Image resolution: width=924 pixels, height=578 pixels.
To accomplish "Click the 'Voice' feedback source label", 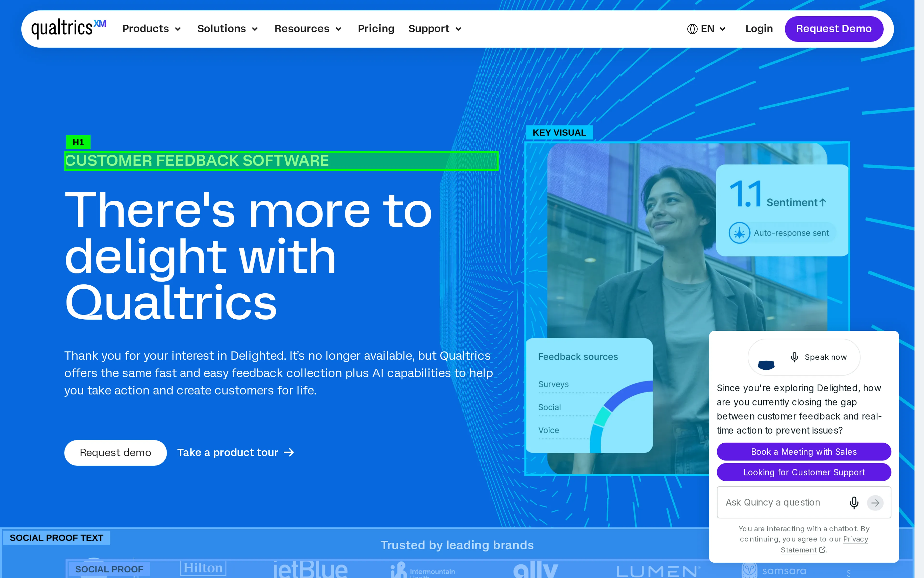I will [x=548, y=430].
